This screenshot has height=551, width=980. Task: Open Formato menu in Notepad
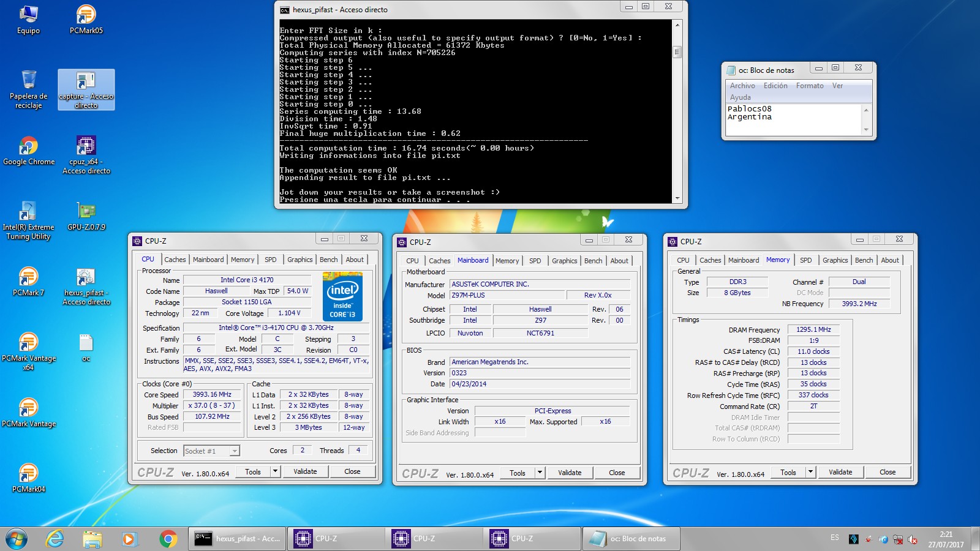click(810, 86)
